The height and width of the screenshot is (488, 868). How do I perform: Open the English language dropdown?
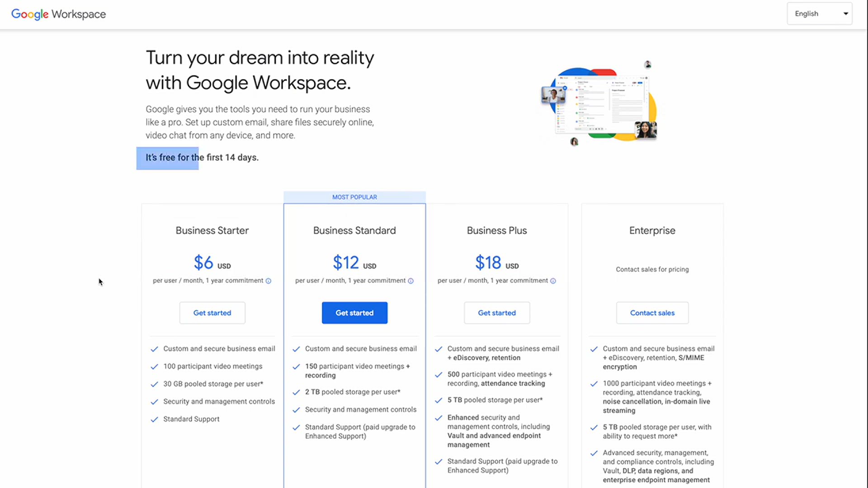point(819,14)
